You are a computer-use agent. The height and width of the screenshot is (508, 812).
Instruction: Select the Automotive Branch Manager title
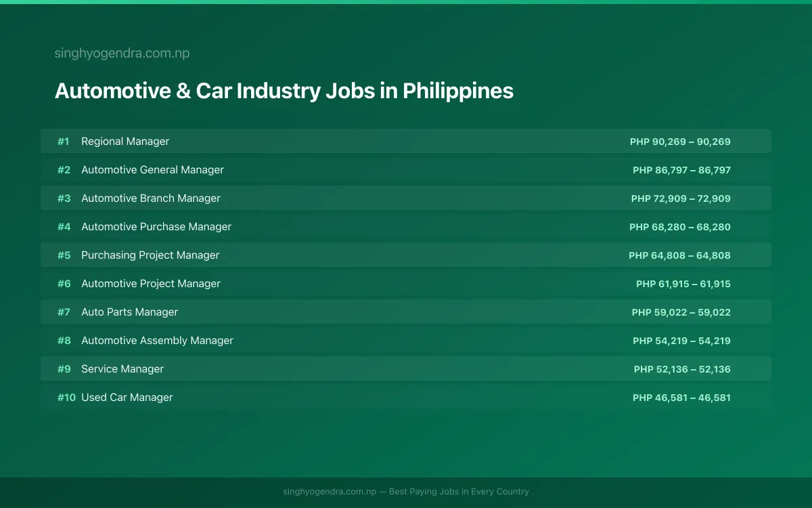coord(151,198)
